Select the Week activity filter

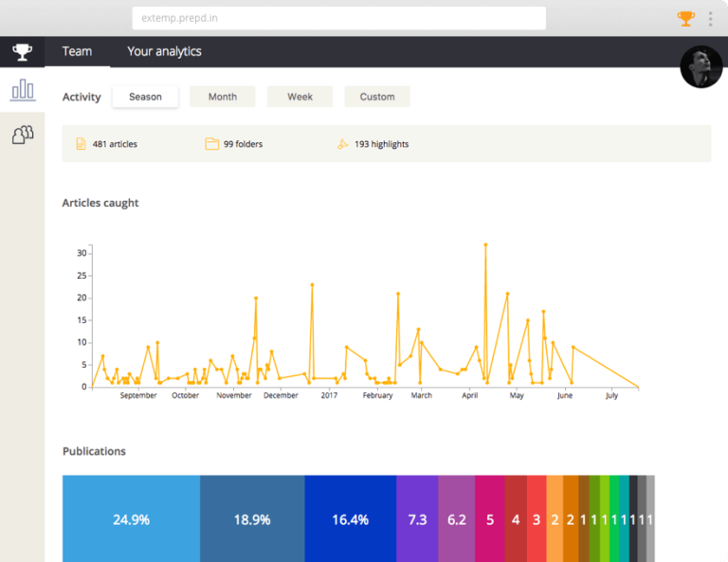point(300,97)
